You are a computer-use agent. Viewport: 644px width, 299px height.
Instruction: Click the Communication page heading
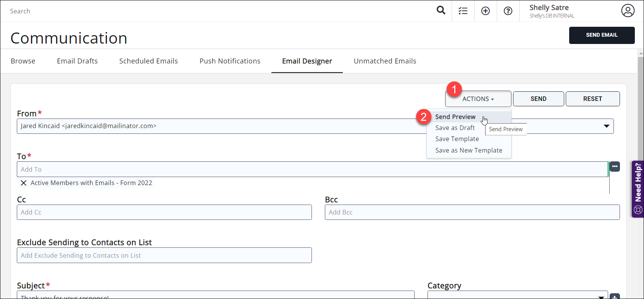tap(69, 38)
